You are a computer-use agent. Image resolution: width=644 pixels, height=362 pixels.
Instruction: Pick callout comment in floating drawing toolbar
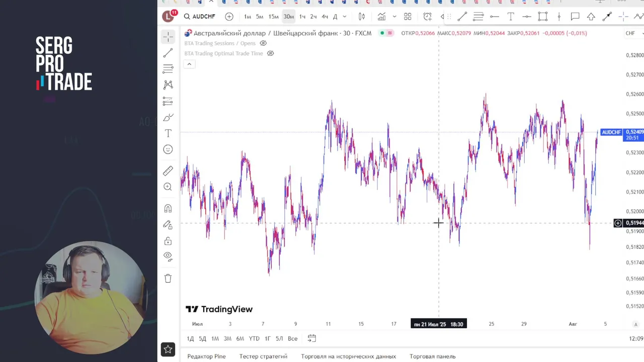pos(575,17)
